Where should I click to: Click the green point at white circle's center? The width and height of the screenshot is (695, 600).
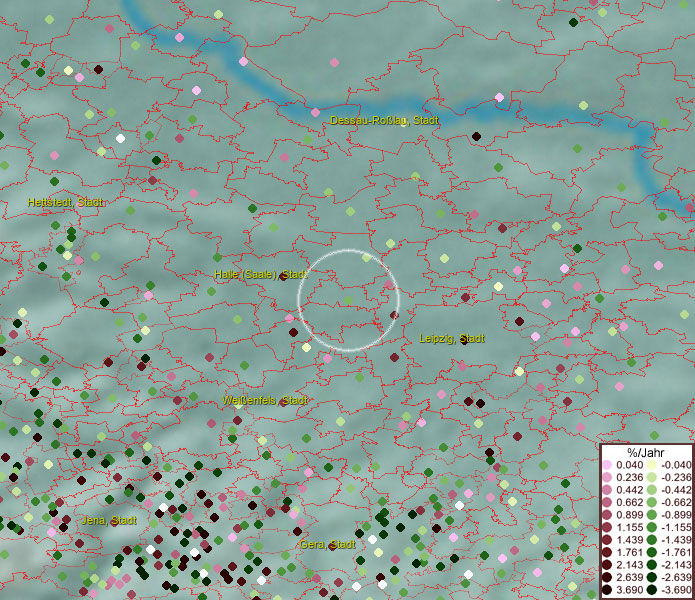(348, 299)
